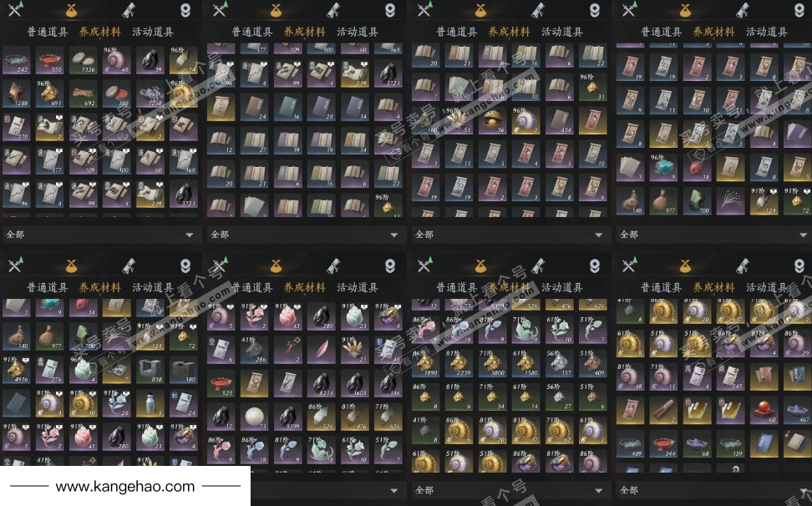Select the black ore item with count 8214
Screen dimensions: 812x506
[322, 383]
